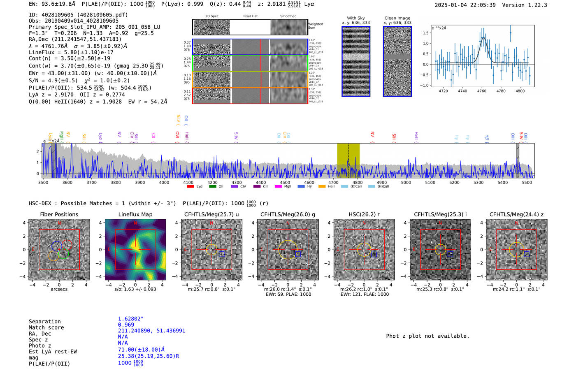Open the HSC(26.2) r image
The width and height of the screenshot is (576, 392).
coord(364,250)
